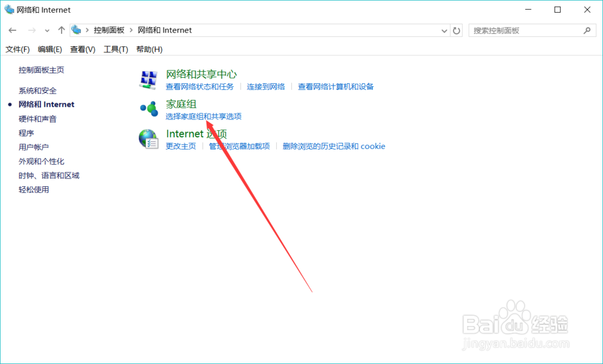Open the Network and Sharing Center icon

click(149, 79)
